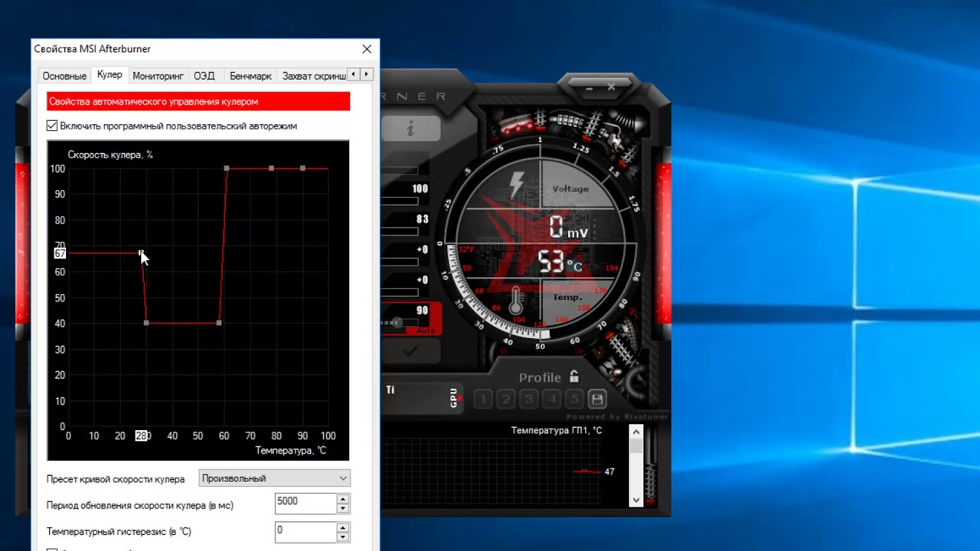
Task: Minimize the Afterburner skin window
Action: [590, 87]
